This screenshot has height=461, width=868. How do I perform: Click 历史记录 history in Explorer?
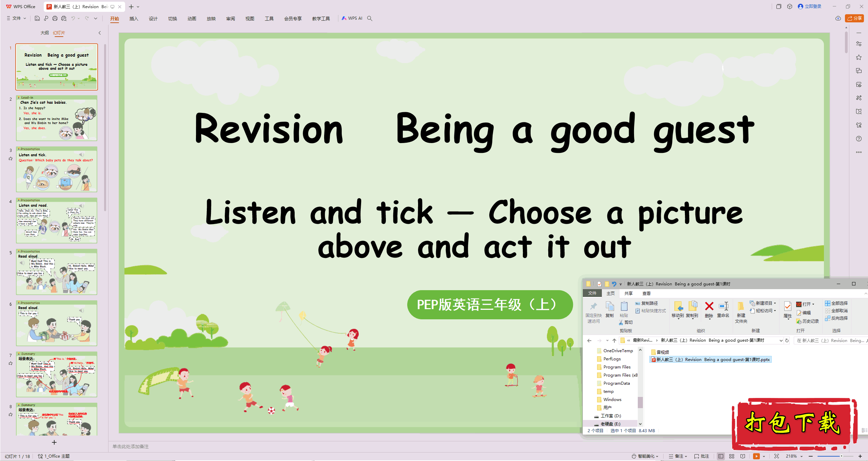pos(807,321)
